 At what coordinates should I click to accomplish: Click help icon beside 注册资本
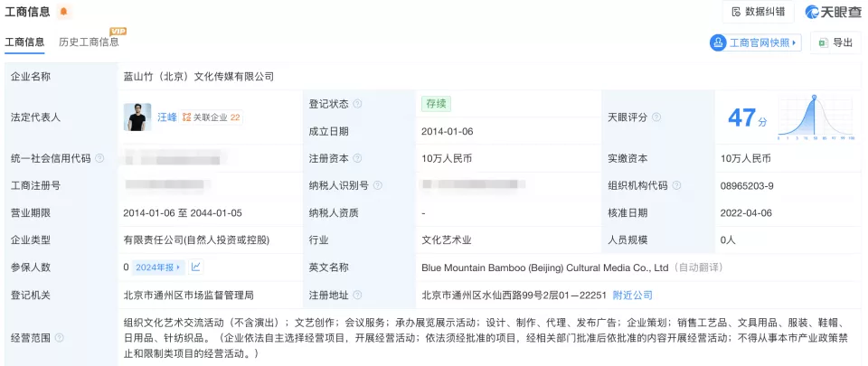[x=357, y=158]
